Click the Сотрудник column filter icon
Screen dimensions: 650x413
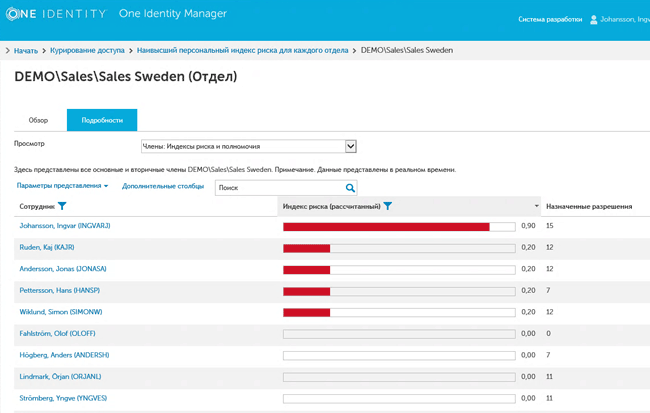62,206
